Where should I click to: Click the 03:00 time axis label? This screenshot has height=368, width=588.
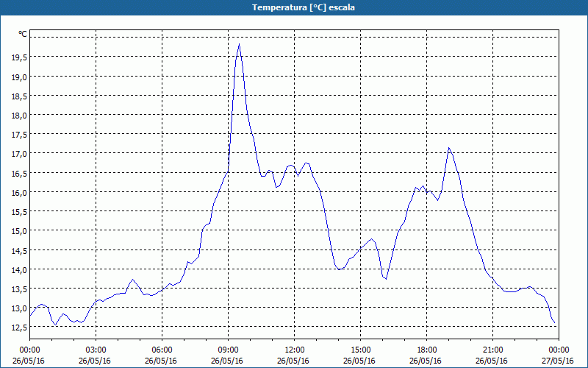[x=96, y=350]
